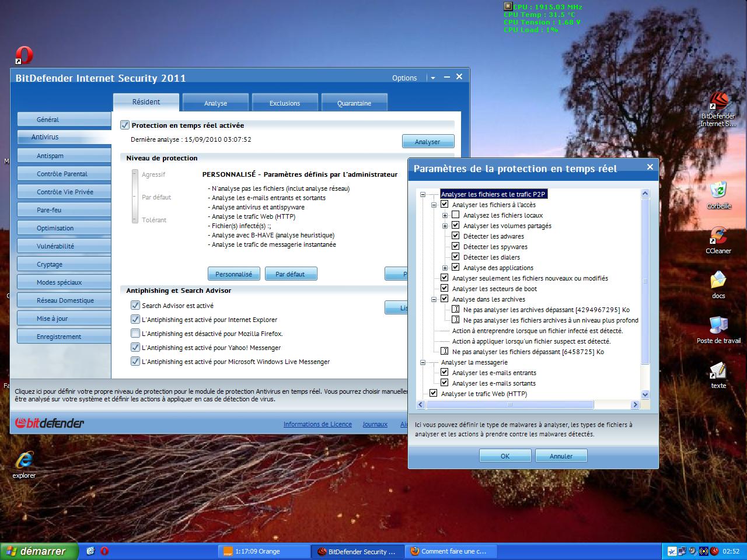The image size is (747, 560).
Task: Click the tree's horizontal scrollbar right arrow
Action: pyautogui.click(x=636, y=404)
